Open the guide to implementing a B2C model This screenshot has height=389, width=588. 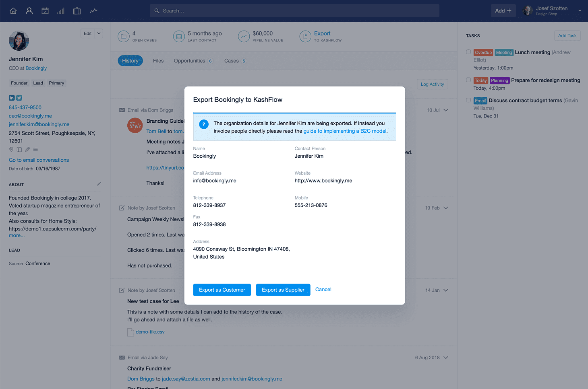point(345,131)
